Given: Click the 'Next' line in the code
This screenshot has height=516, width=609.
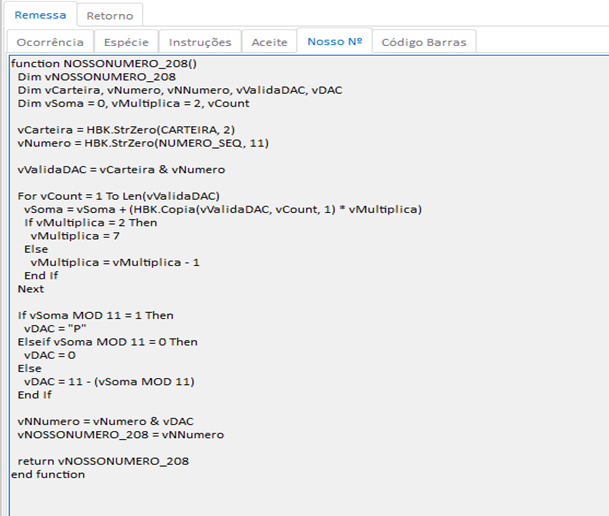Looking at the screenshot, I should [x=31, y=288].
